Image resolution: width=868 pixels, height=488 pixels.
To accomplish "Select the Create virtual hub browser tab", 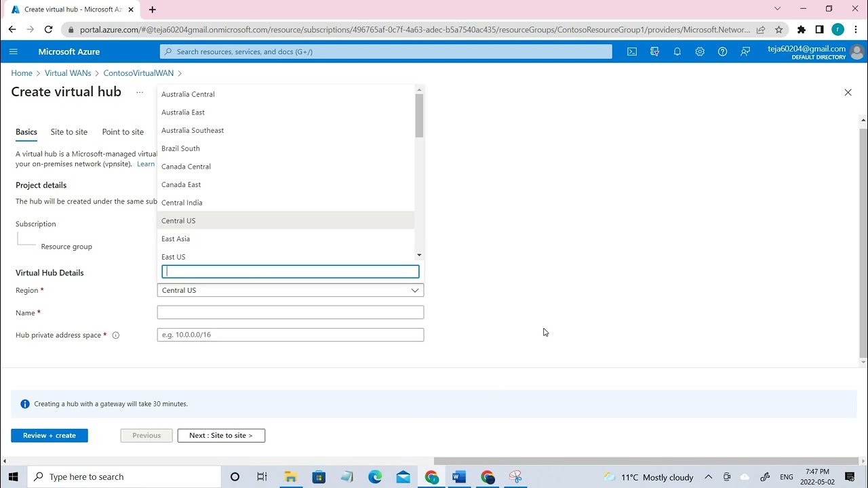I will pyautogui.click(x=72, y=9).
